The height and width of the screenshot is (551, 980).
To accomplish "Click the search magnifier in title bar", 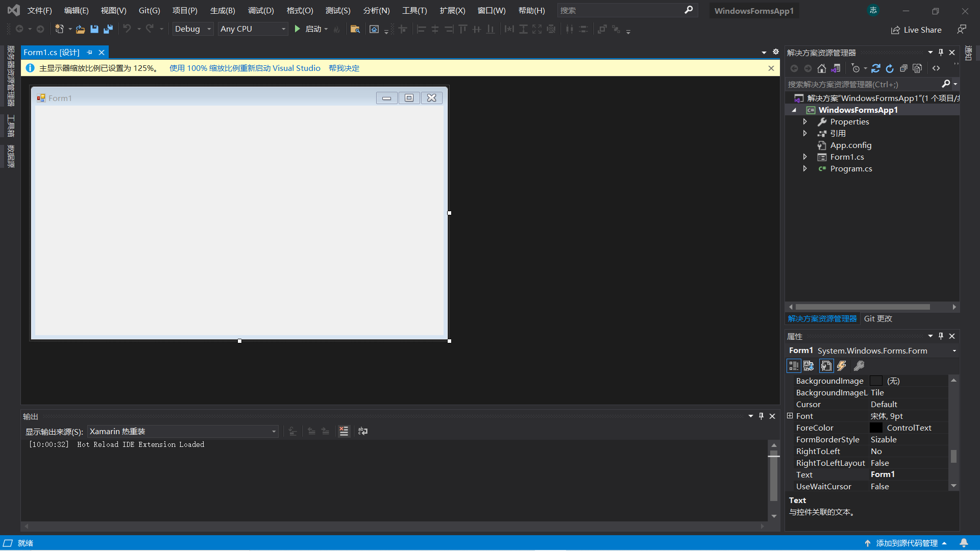I will [x=689, y=10].
